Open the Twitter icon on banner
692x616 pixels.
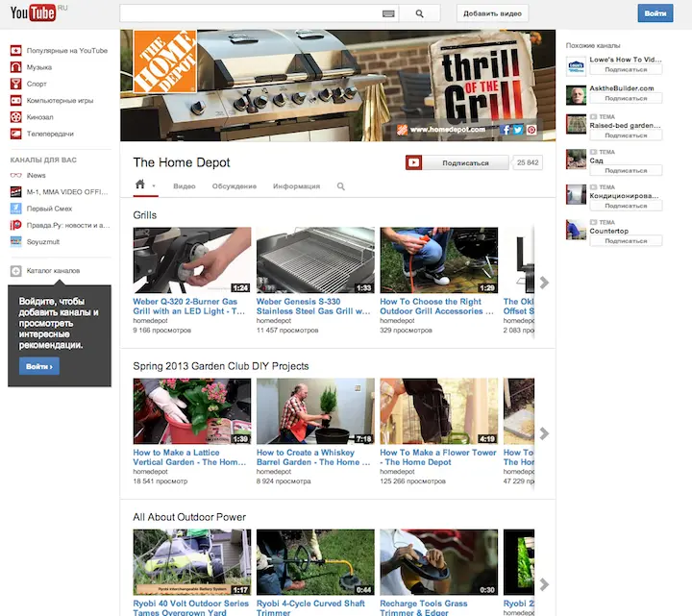point(518,130)
